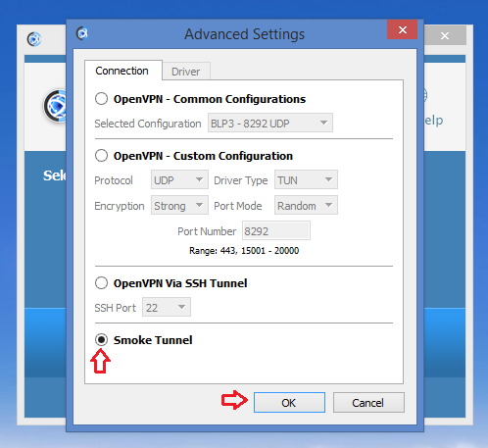This screenshot has width=488, height=448.
Task: Switch to the Driver tab
Action: pos(186,72)
